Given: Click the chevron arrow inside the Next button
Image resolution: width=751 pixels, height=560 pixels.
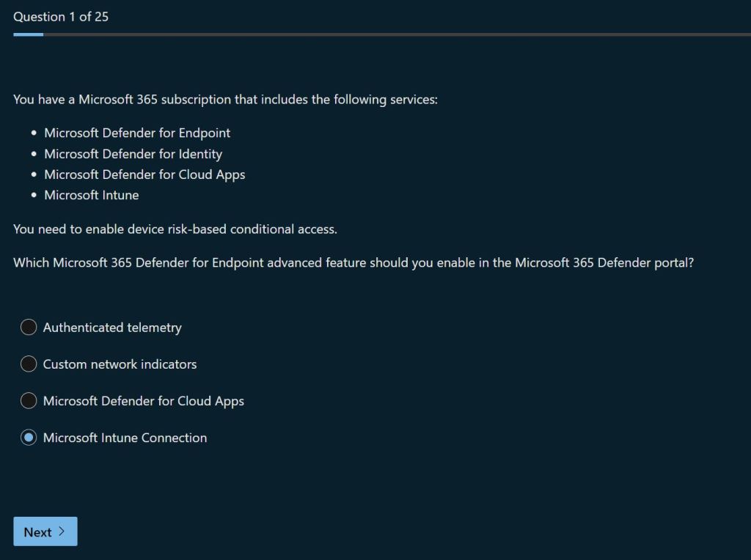Looking at the screenshot, I should (x=62, y=531).
